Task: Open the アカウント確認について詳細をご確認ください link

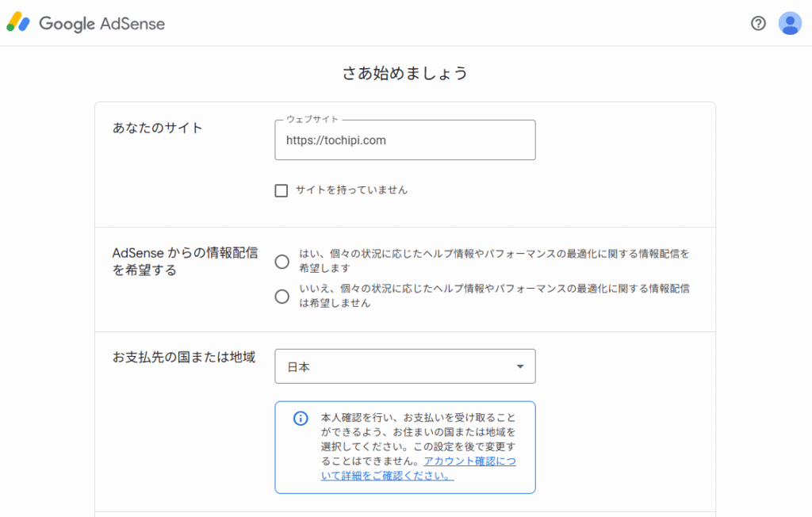Action: pos(419,469)
